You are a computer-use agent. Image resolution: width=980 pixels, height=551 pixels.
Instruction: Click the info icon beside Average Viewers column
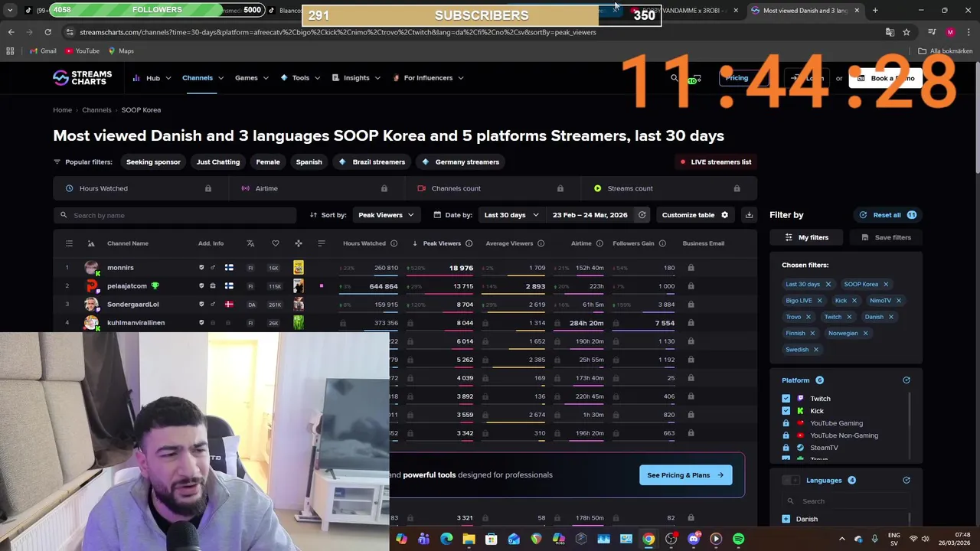click(x=541, y=243)
